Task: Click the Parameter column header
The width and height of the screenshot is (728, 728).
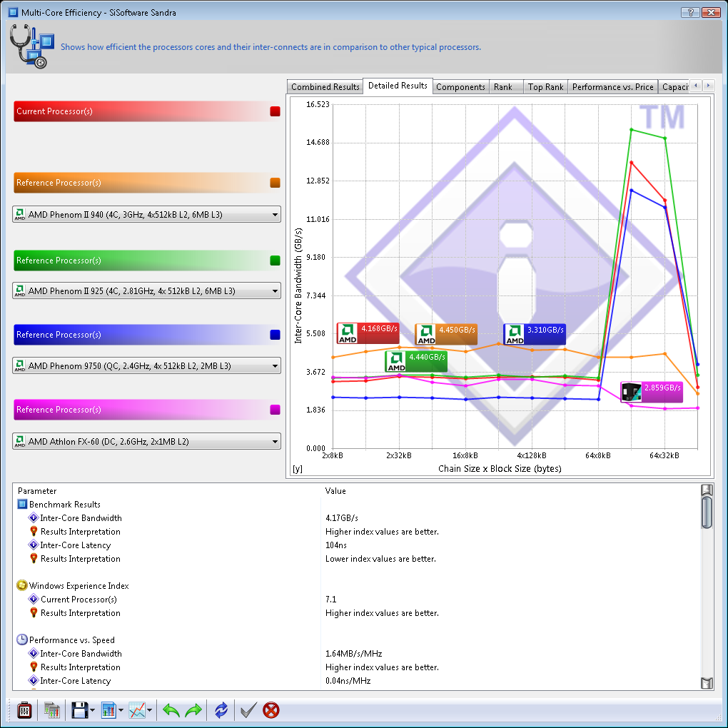Action: [x=37, y=491]
